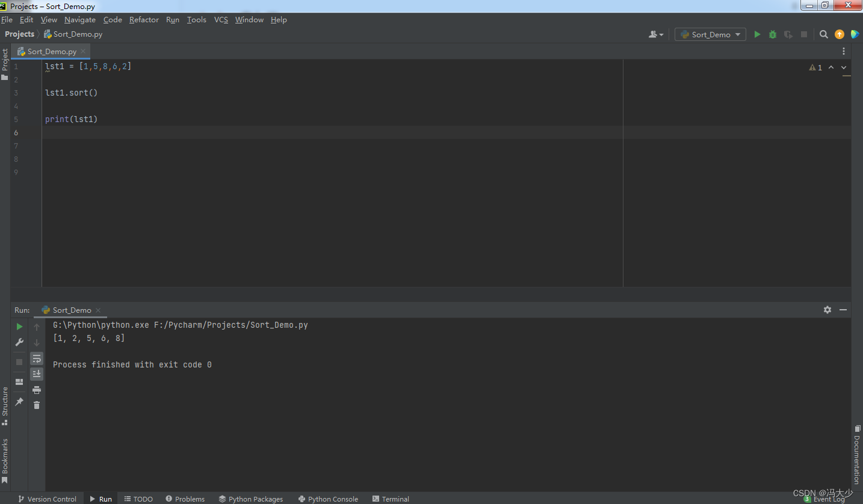Start debugging with the bug icon
This screenshot has height=504, width=863.
pos(773,34)
